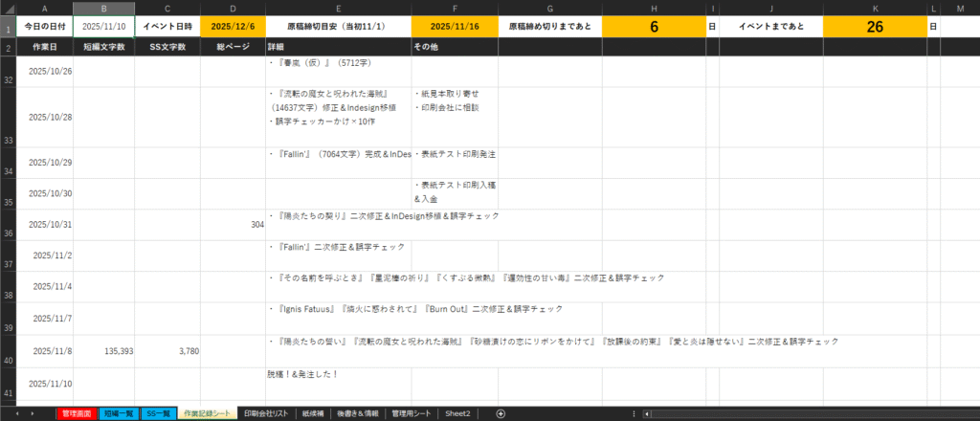Add a new sheet with plus icon
Screen dimensions: 980x421
point(501,413)
